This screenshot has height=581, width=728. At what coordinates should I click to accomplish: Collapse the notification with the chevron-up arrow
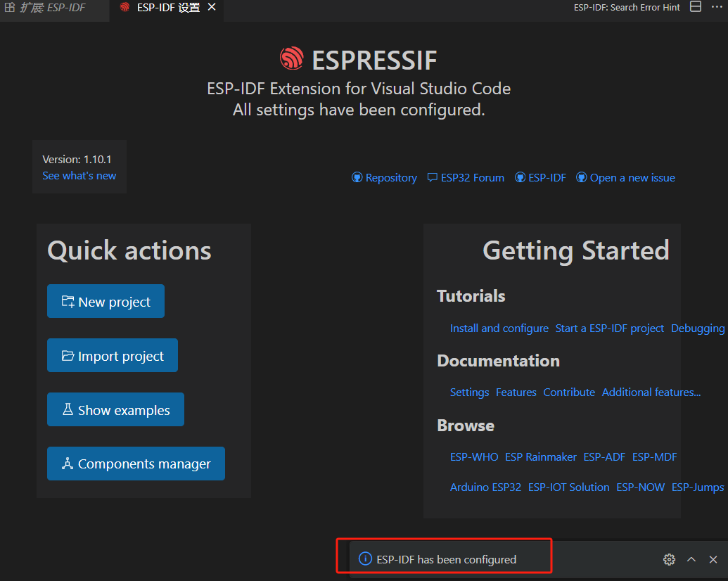pos(691,559)
